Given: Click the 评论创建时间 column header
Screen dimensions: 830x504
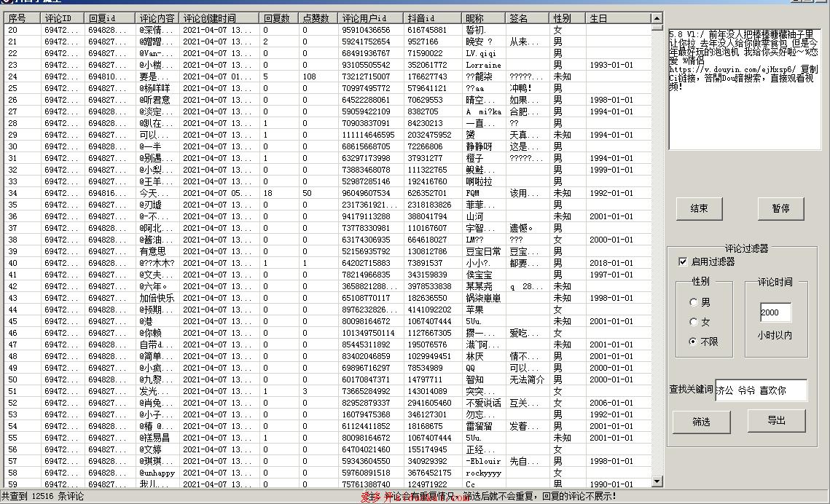Looking at the screenshot, I should 219,18.
